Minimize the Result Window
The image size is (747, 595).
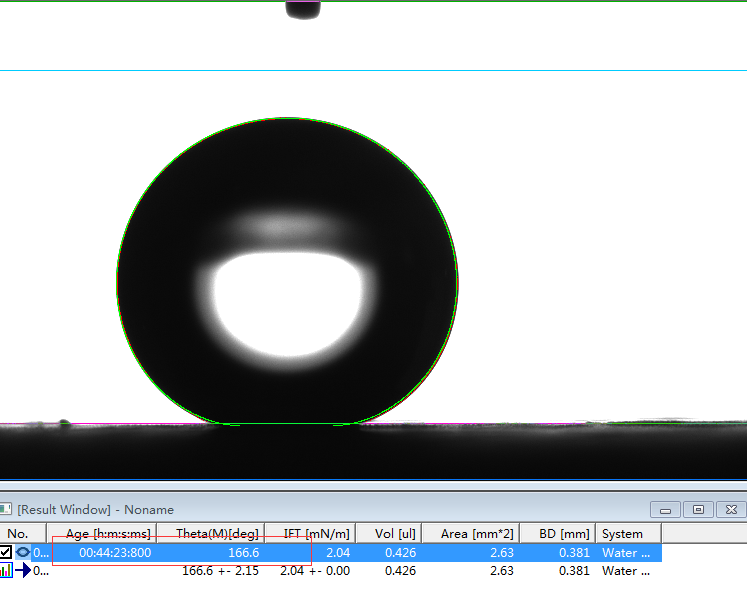[x=666, y=509]
